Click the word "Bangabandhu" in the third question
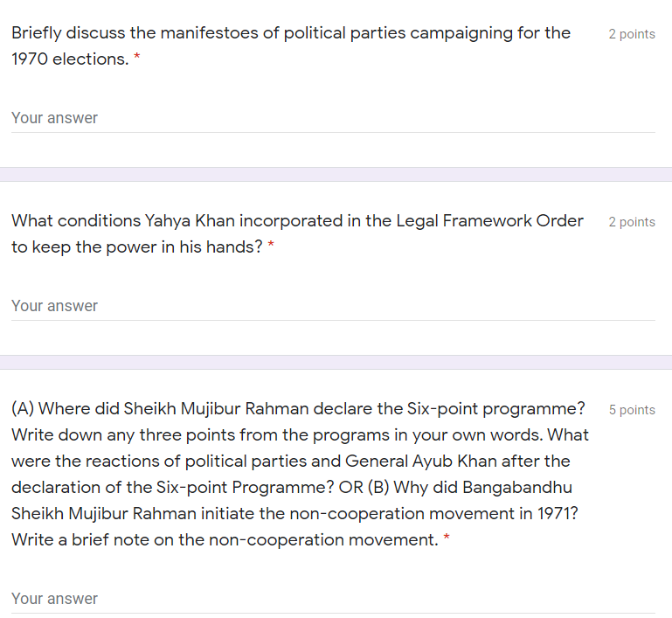 click(x=517, y=487)
